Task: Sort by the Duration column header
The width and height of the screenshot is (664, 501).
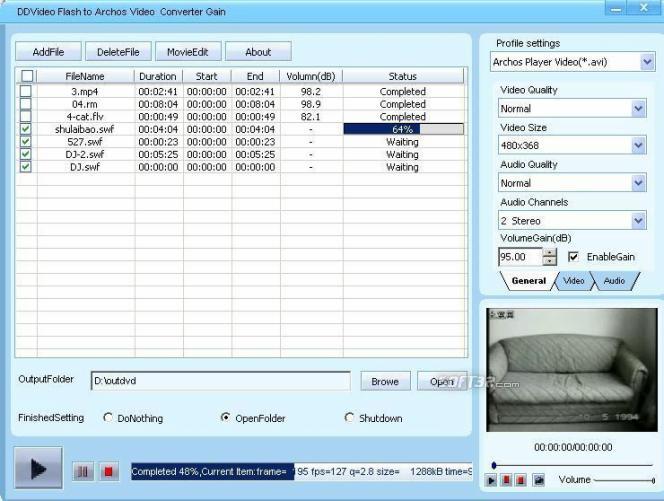Action: click(x=158, y=76)
